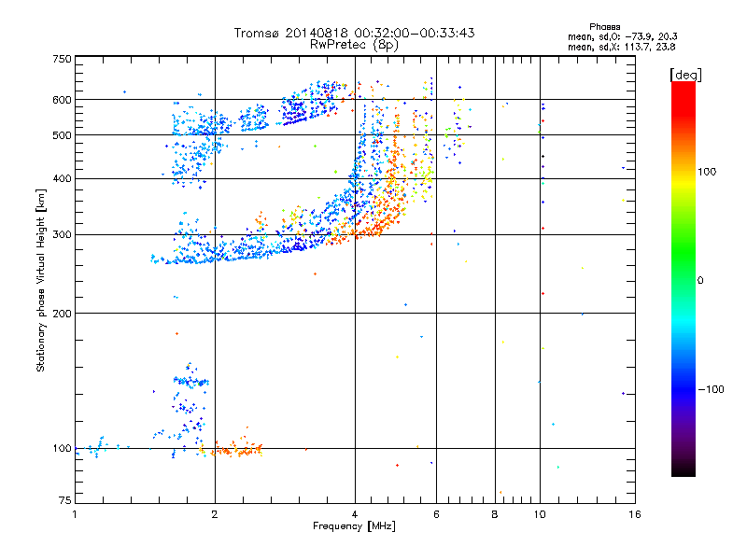The height and width of the screenshot is (560, 747).
Task: Click the black bottom of the colorbar
Action: [684, 469]
